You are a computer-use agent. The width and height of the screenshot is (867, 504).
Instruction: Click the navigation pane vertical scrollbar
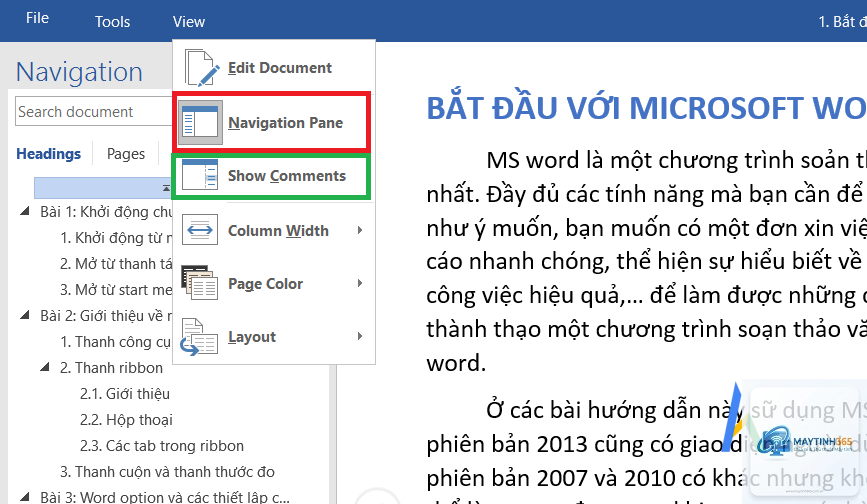tap(333, 434)
